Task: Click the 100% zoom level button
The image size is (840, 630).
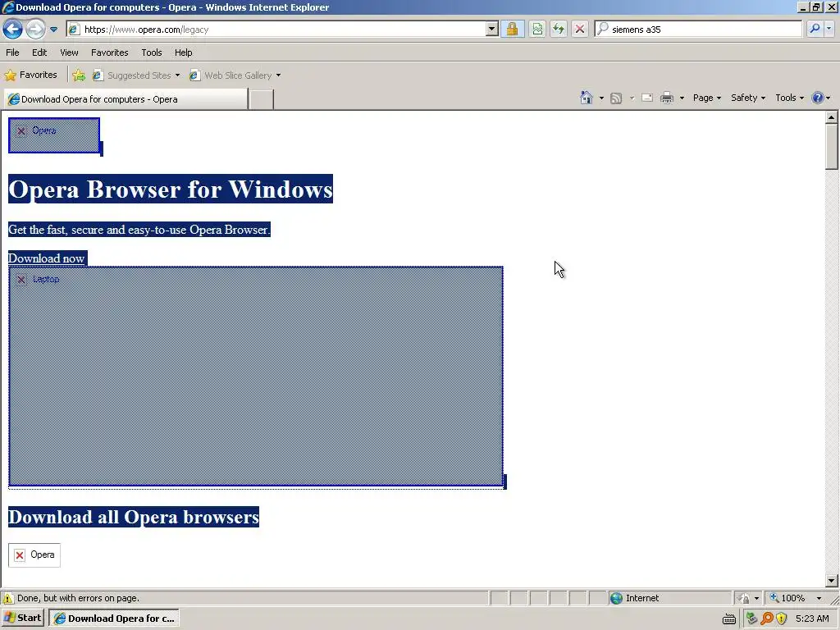Action: (x=788, y=598)
